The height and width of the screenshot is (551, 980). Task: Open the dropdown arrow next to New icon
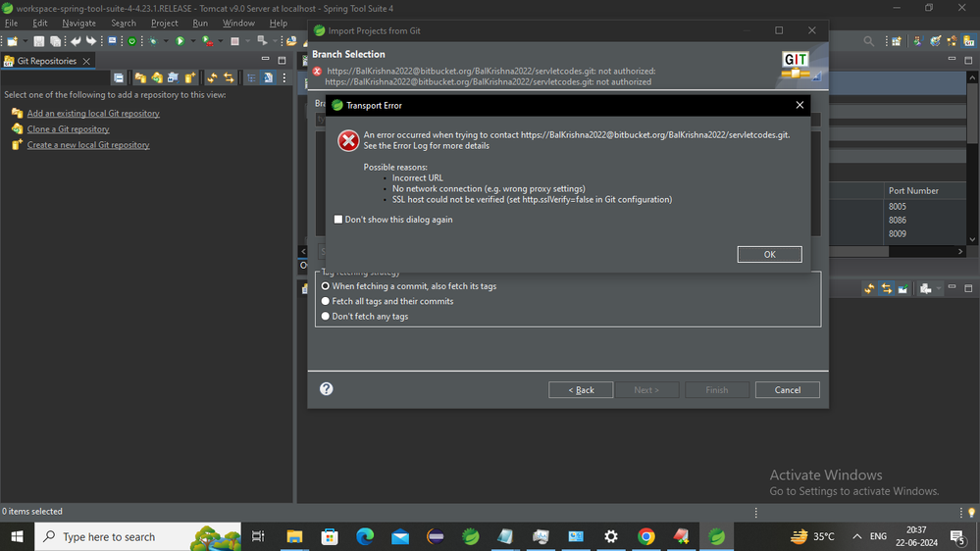25,41
